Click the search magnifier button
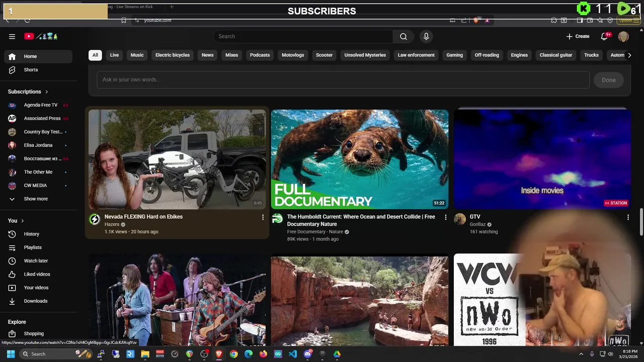This screenshot has width=644, height=362. point(404,36)
